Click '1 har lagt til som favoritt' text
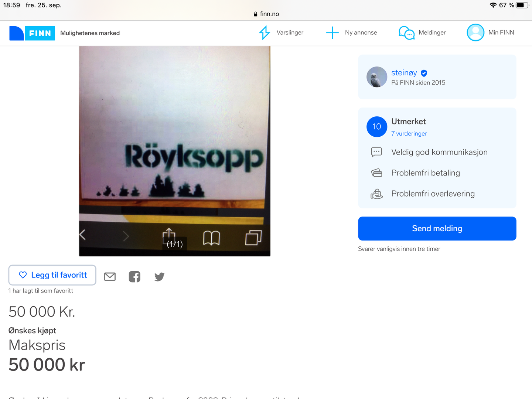 click(x=41, y=291)
